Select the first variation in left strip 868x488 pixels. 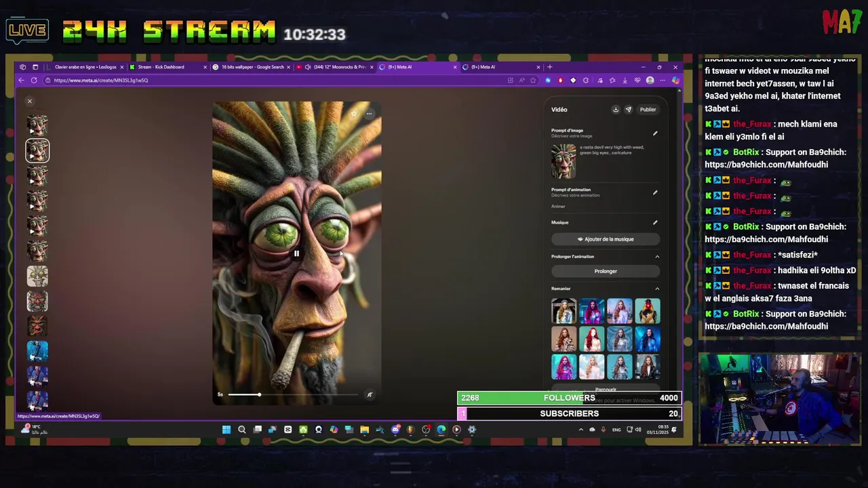(37, 125)
